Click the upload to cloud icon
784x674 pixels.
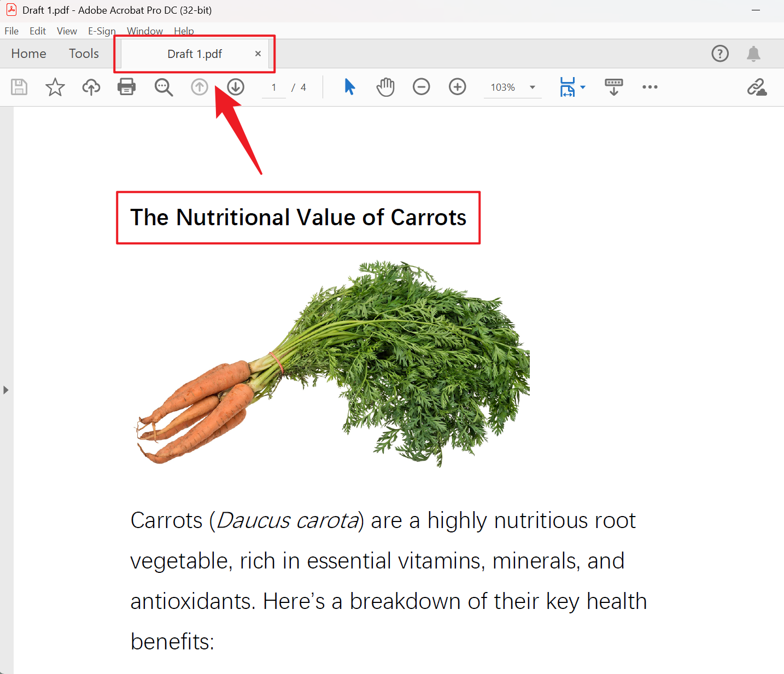point(91,87)
